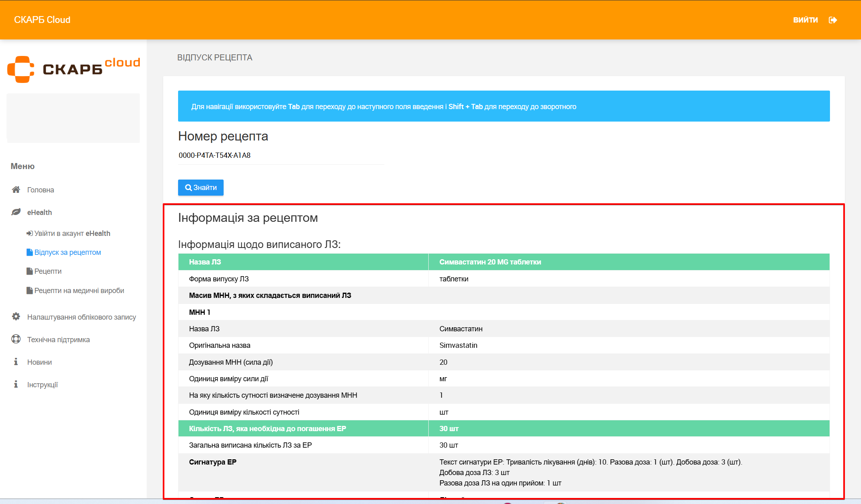Click the prescription number input field
The height and width of the screenshot is (504, 861).
[281, 155]
